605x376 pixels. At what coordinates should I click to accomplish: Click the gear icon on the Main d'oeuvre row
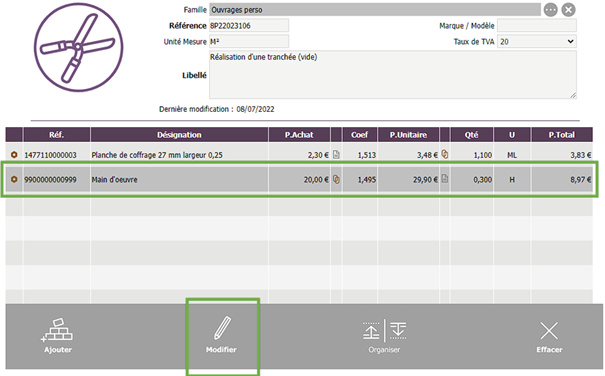pyautogui.click(x=14, y=180)
